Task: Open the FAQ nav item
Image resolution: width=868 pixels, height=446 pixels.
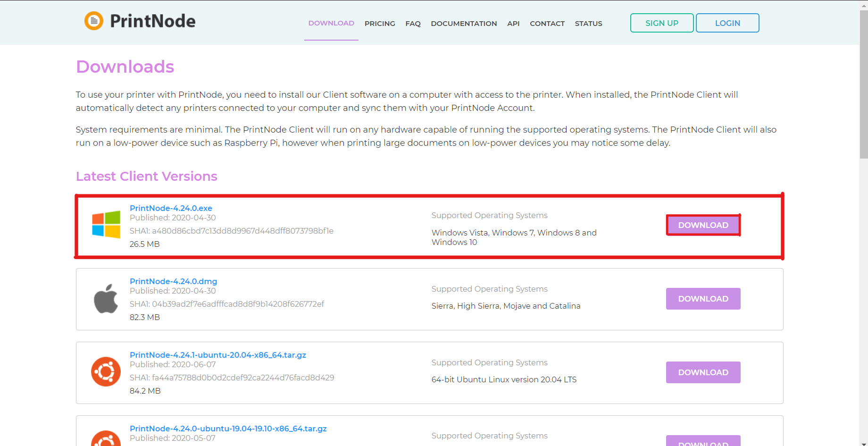Action: [x=413, y=24]
